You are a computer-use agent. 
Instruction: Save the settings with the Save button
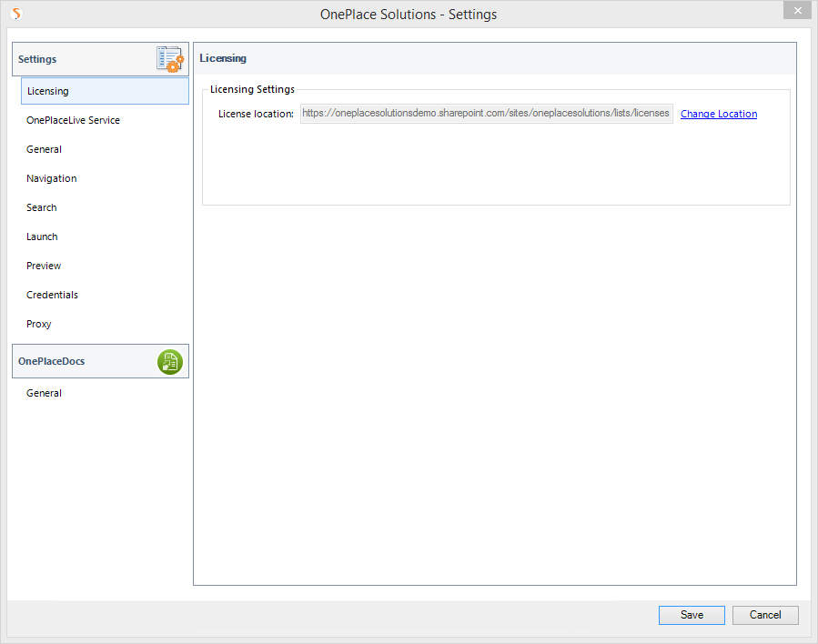tap(692, 615)
